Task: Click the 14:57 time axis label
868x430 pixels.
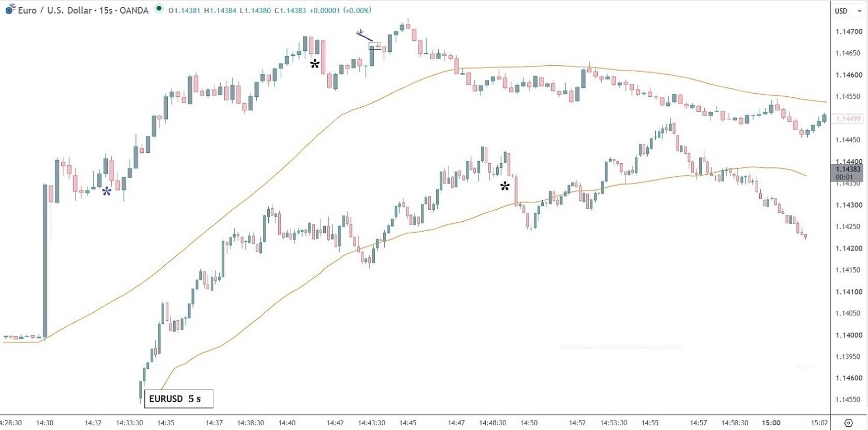Action: click(699, 423)
